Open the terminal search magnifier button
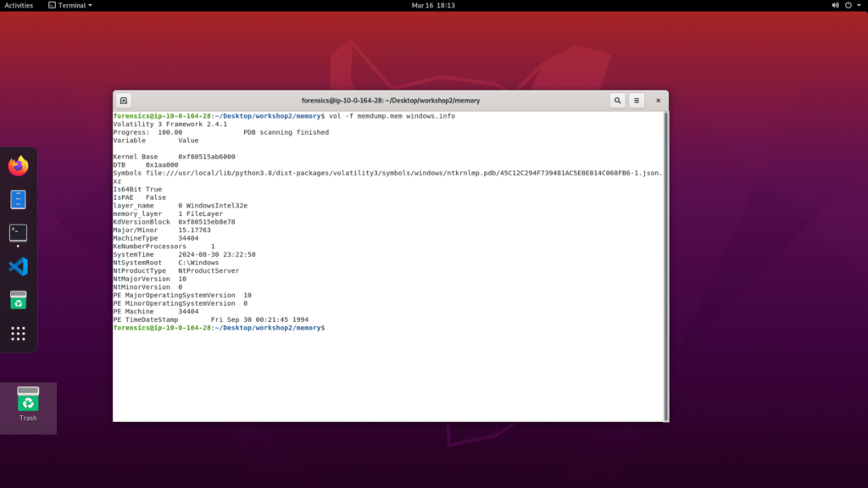 tap(618, 100)
